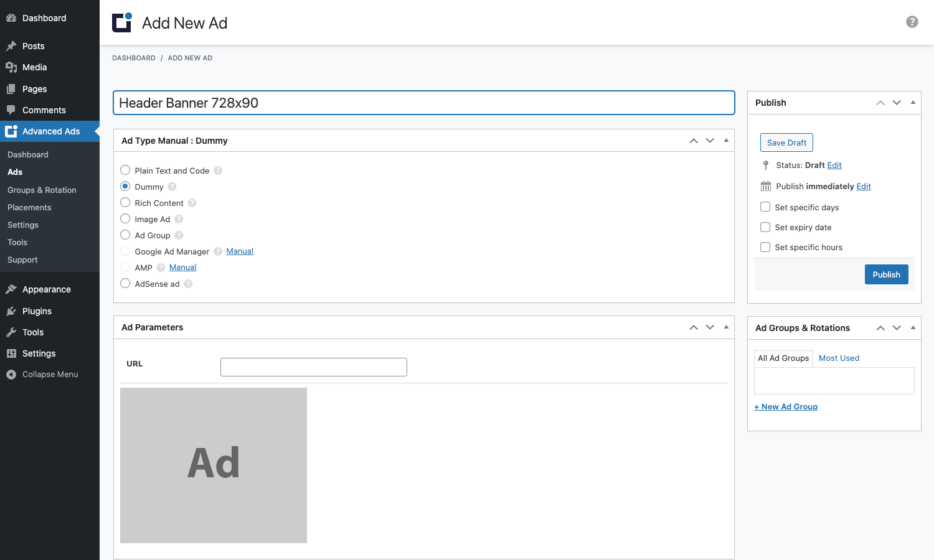Click the status pin icon in Publish box
Viewport: 934px width, 560px height.
click(x=766, y=165)
